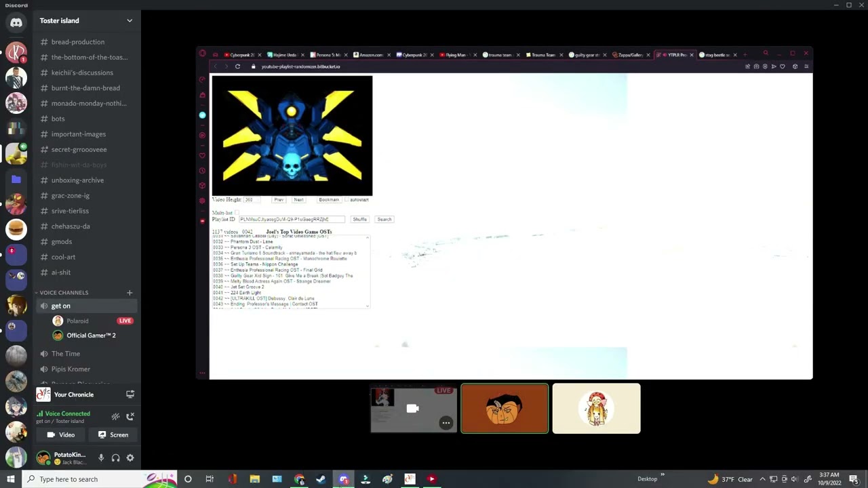Open Task View on taskbar
Viewport: 868px width, 488px height.
click(210, 479)
